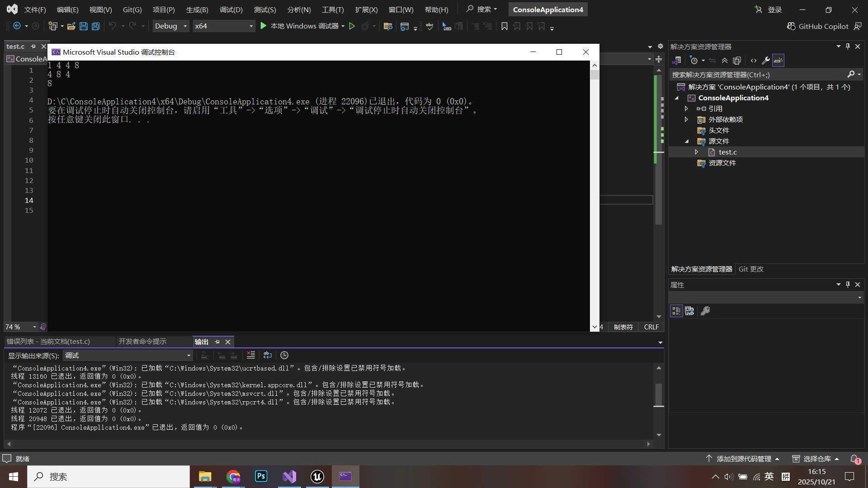This screenshot has height=488, width=868.
Task: Open the Debug configuration dropdown
Action: point(171,26)
